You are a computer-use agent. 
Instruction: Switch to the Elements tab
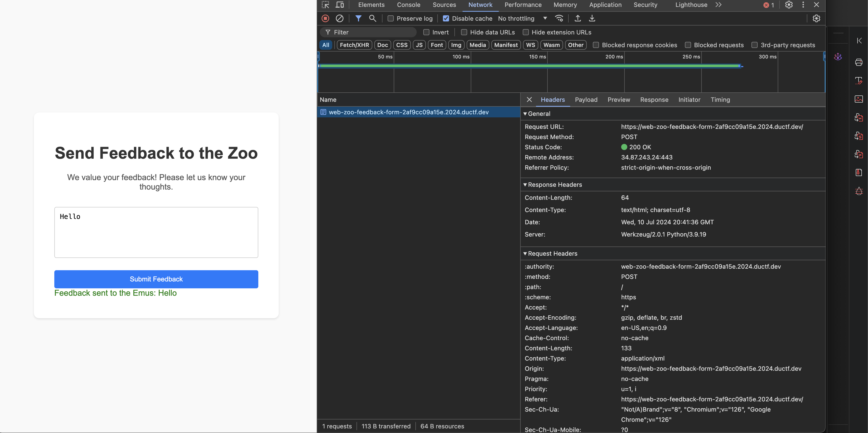pyautogui.click(x=371, y=5)
